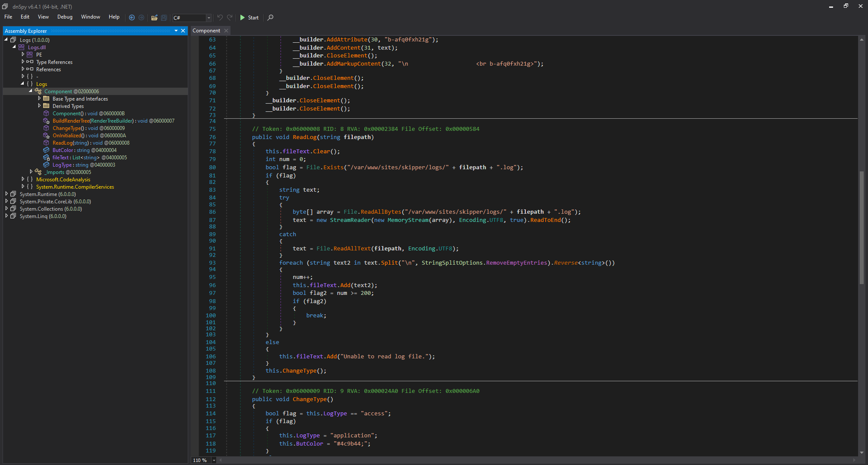868x465 pixels.
Task: Click the Redo toolbar icon
Action: (230, 17)
